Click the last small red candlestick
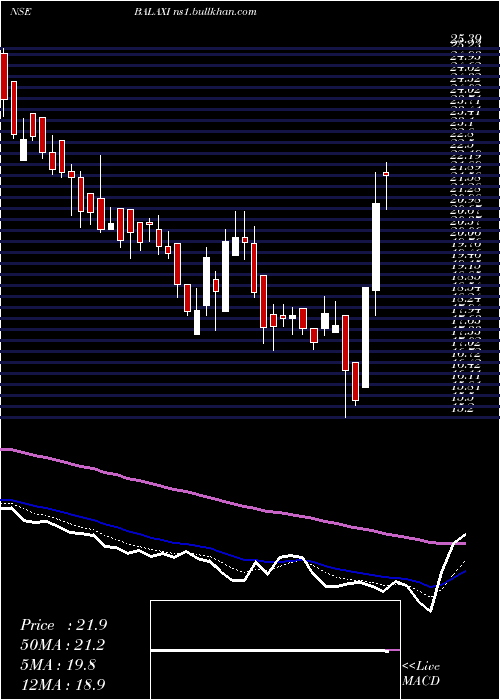Screen dimensions: 500x700 click(x=386, y=174)
